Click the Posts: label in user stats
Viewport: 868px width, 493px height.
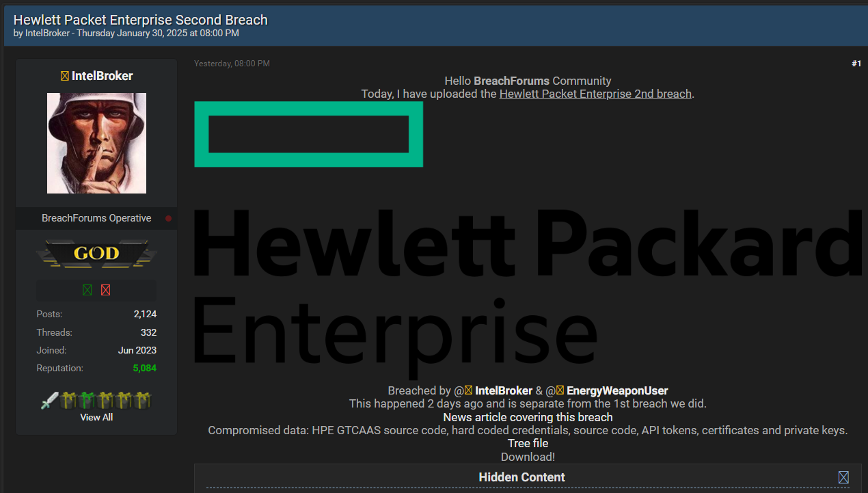pos(49,315)
